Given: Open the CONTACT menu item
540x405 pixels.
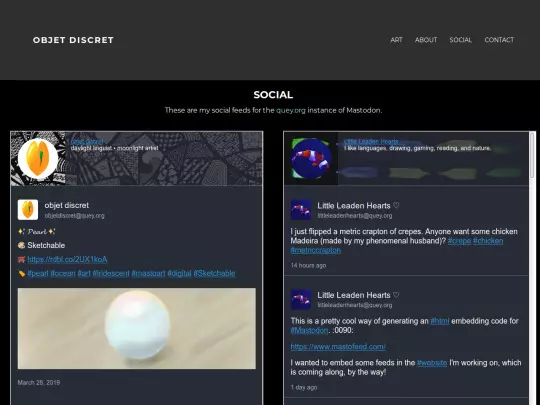Looking at the screenshot, I should pyautogui.click(x=499, y=40).
